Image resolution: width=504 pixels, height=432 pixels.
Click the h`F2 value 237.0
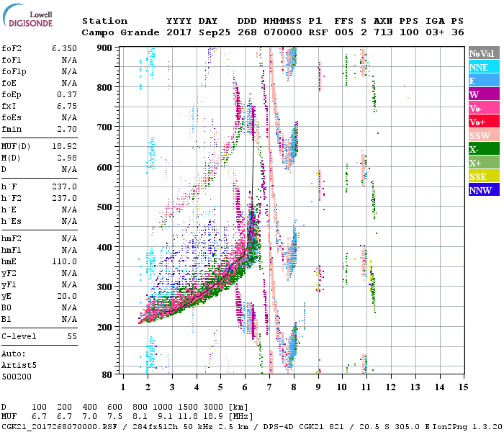click(x=64, y=198)
